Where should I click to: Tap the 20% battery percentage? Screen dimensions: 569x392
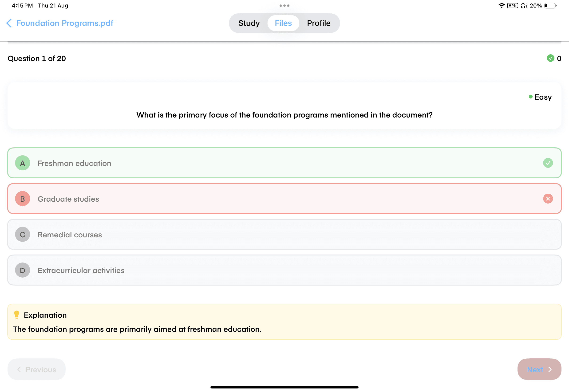(x=536, y=6)
